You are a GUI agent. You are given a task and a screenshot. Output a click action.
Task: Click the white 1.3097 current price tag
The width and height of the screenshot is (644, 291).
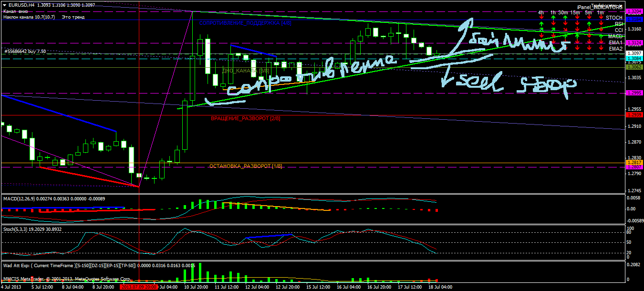point(634,53)
